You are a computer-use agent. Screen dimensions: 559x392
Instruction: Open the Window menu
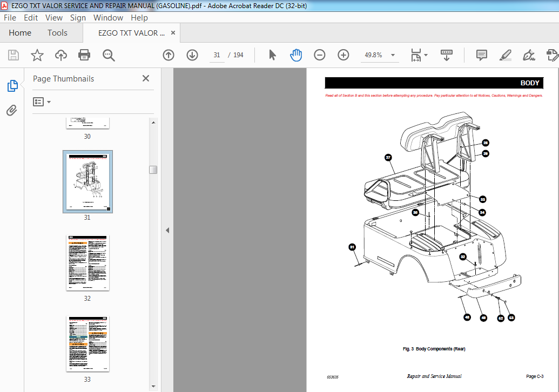108,17
